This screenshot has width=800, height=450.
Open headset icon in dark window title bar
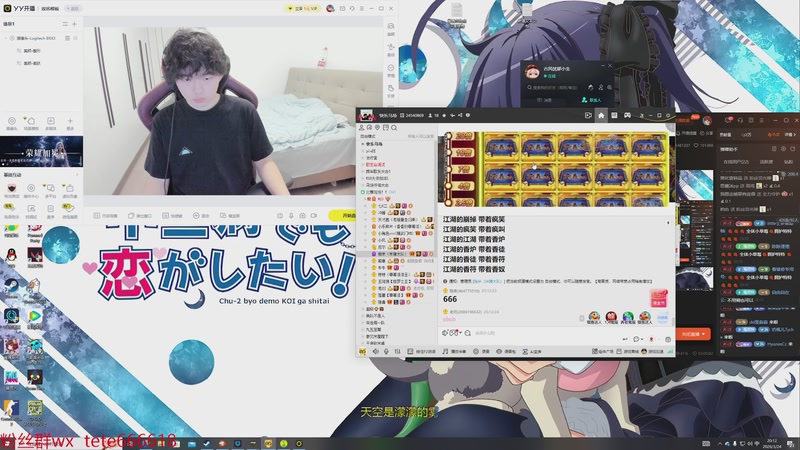[x=740, y=120]
